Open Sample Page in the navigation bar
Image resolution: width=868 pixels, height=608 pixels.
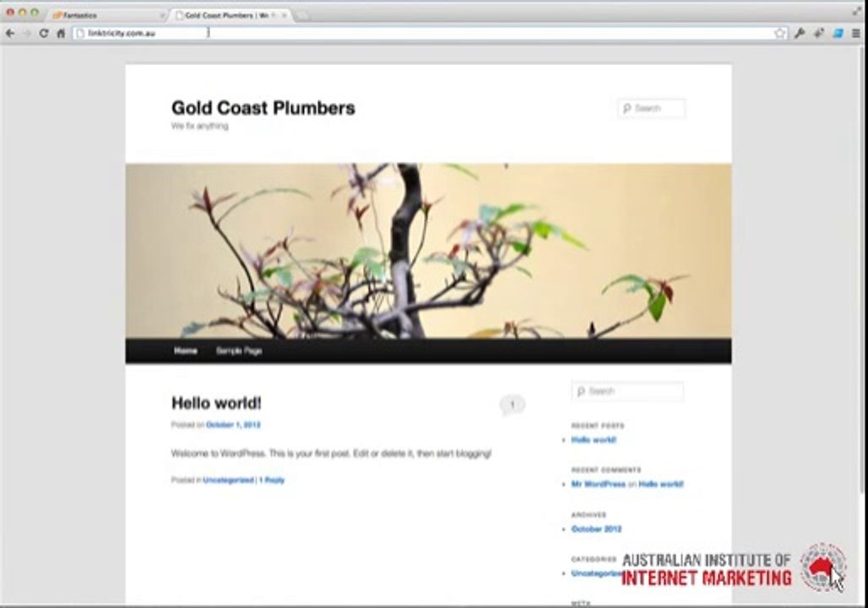tap(239, 350)
